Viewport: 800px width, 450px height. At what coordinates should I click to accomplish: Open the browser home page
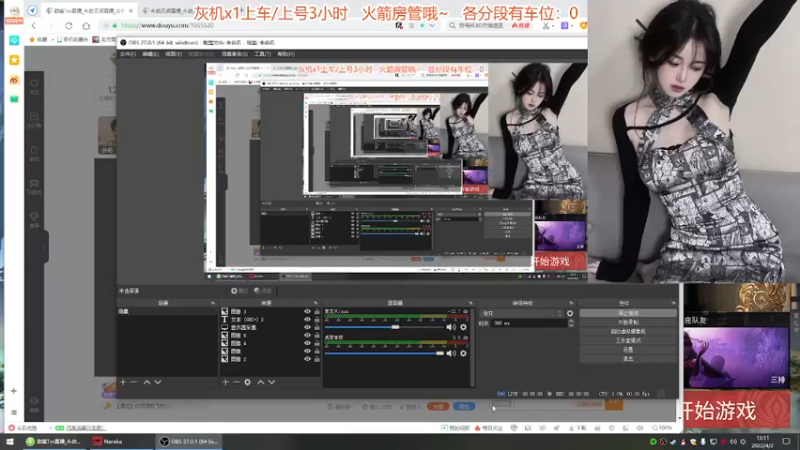[x=86, y=26]
